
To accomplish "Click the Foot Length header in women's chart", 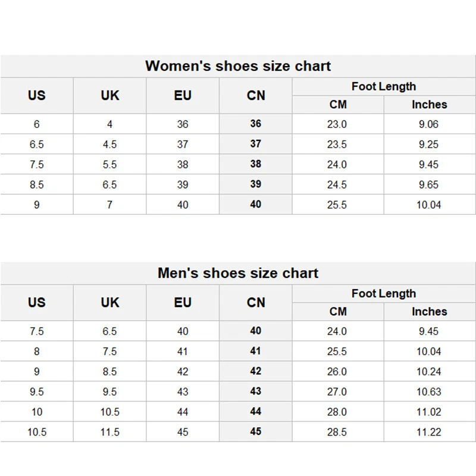I will point(384,86).
